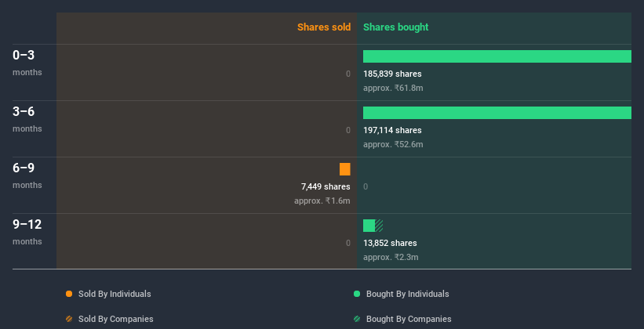
Task: Click the Sold By Individuals legend label
Action: point(115,294)
